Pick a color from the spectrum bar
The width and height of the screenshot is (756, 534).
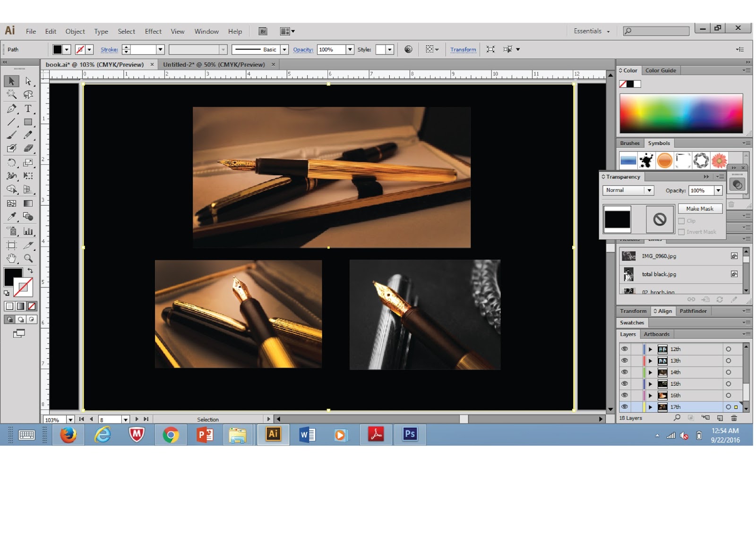681,113
